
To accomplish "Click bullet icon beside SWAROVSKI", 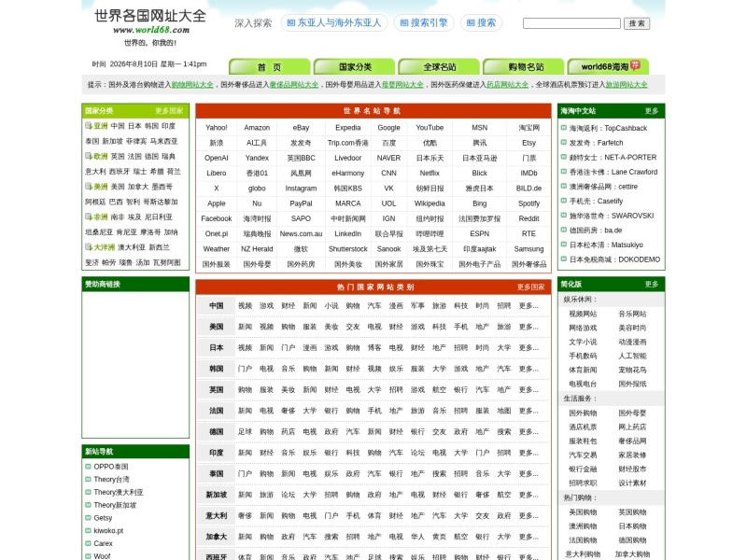I will [x=564, y=216].
